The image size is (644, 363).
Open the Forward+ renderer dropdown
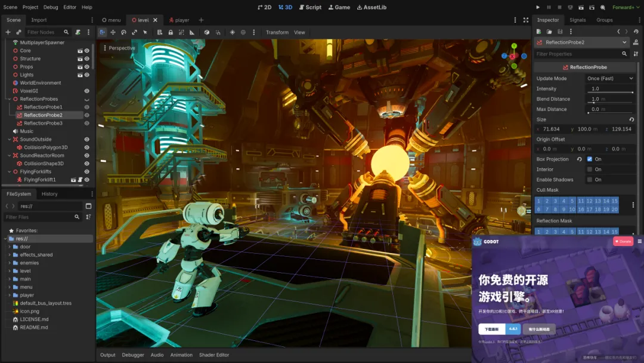(626, 7)
